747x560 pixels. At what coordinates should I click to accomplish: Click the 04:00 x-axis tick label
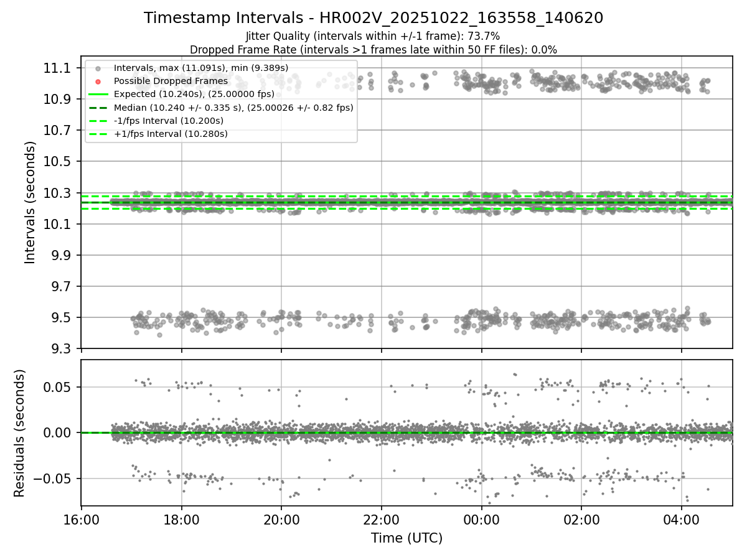tap(682, 519)
